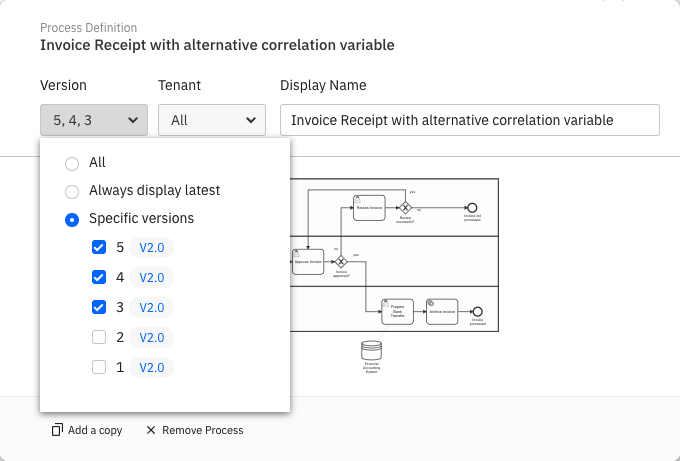Select the 'Specific versions' radio button
Viewport: 680px width, 461px height.
coord(72,219)
